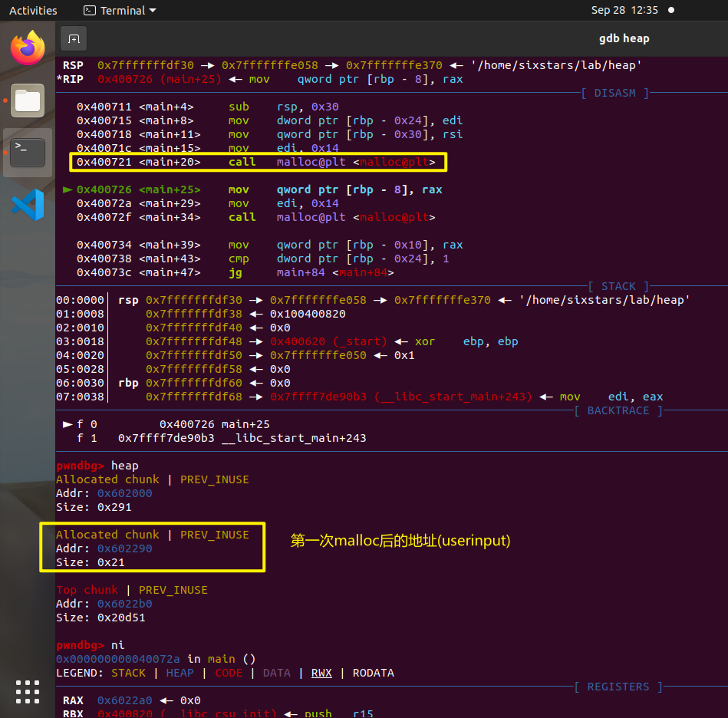This screenshot has height=718, width=728.
Task: Click the 'Top chunk' label
Action: pos(87,591)
